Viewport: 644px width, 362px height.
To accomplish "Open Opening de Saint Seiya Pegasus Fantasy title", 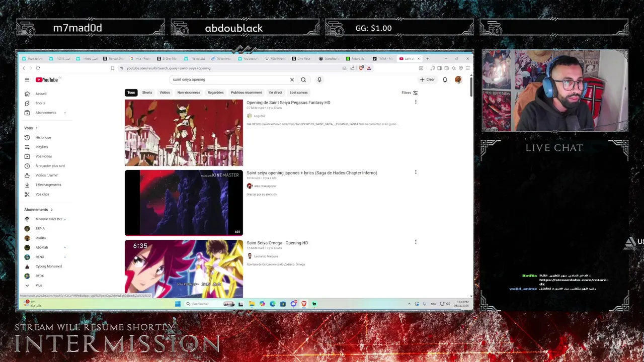I will tap(288, 103).
